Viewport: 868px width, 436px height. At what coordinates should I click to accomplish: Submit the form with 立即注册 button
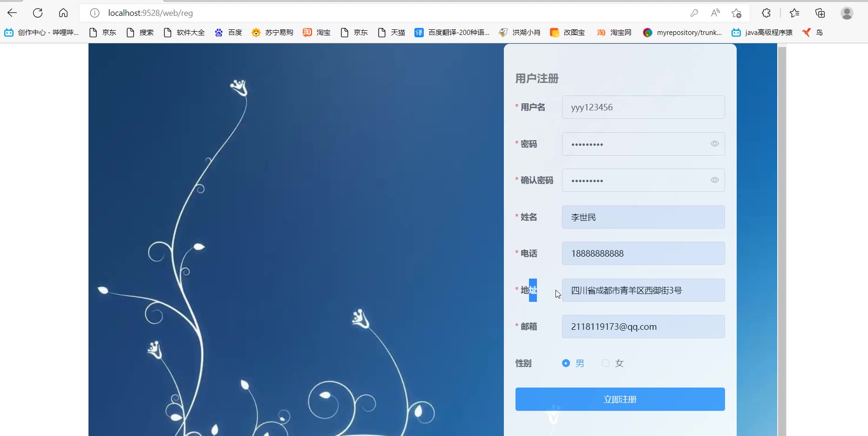click(620, 399)
